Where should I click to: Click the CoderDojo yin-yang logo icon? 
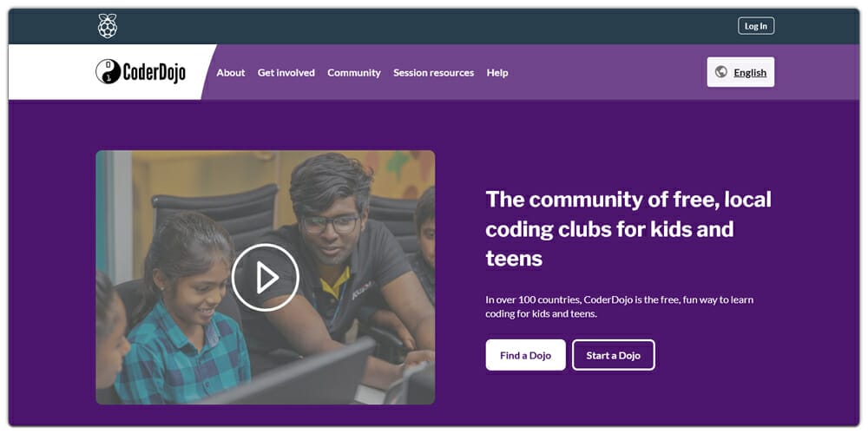click(x=108, y=72)
